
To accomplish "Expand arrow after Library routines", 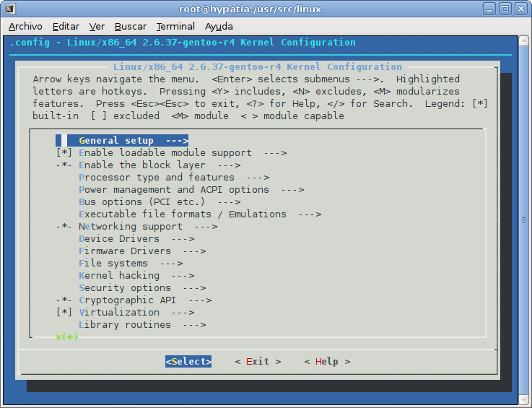I will [194, 325].
